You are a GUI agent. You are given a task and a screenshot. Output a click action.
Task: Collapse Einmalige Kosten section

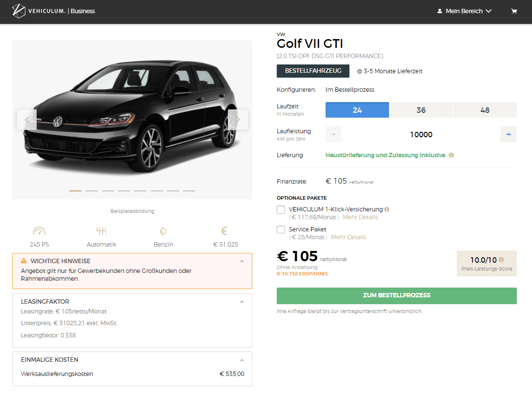tap(242, 360)
